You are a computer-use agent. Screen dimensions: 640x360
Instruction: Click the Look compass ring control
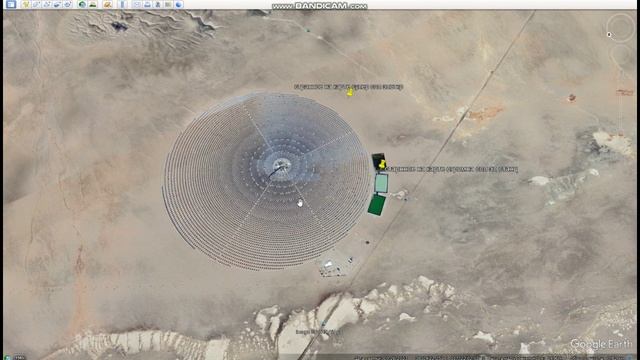(620, 27)
